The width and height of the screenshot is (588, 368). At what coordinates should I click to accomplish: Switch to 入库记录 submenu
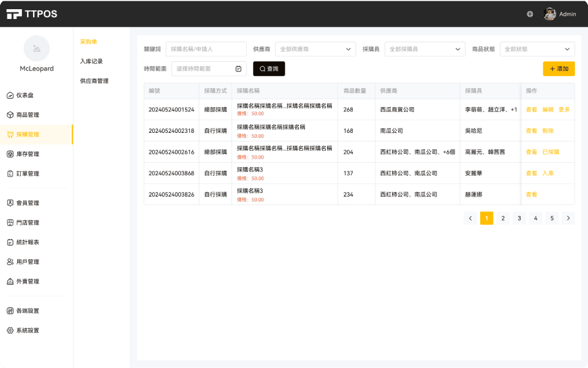(x=91, y=61)
